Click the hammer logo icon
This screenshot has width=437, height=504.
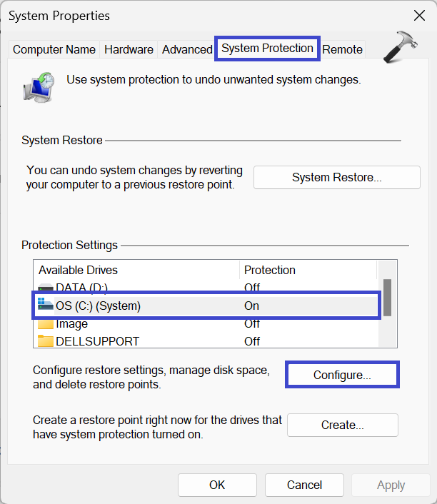(400, 48)
